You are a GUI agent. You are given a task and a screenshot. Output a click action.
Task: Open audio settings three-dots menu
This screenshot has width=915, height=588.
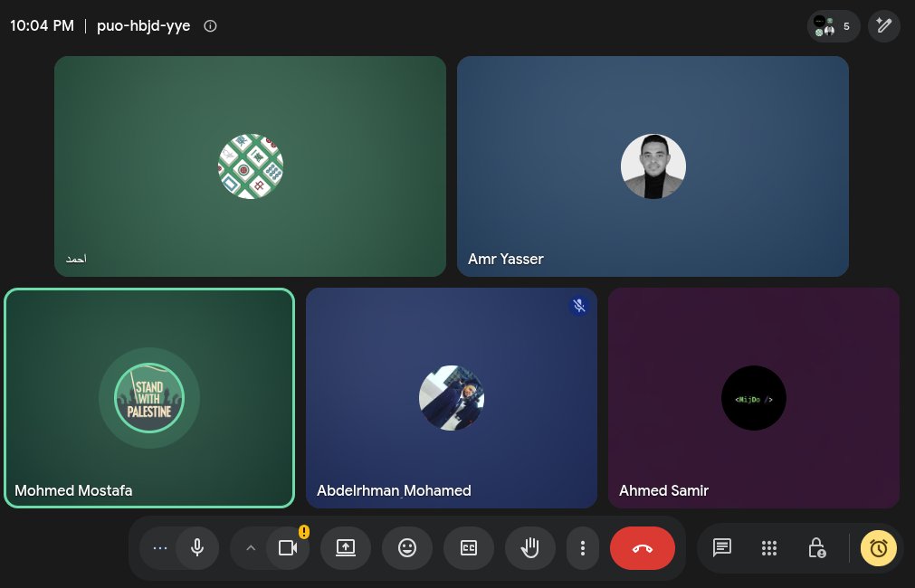tap(159, 548)
